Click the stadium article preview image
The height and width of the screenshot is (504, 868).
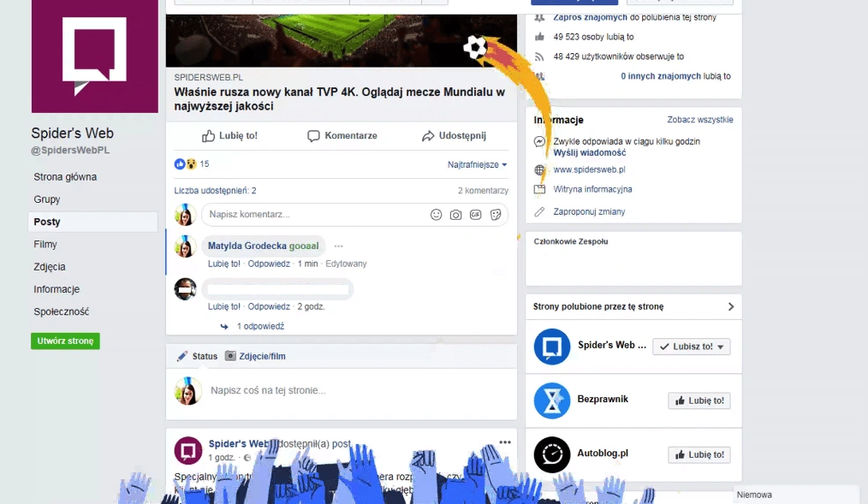(x=341, y=40)
